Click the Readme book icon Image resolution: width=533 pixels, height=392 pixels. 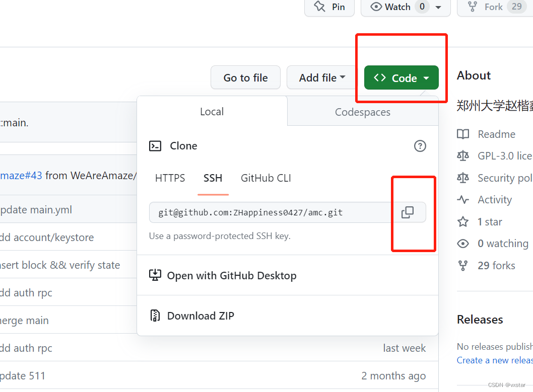pos(462,134)
